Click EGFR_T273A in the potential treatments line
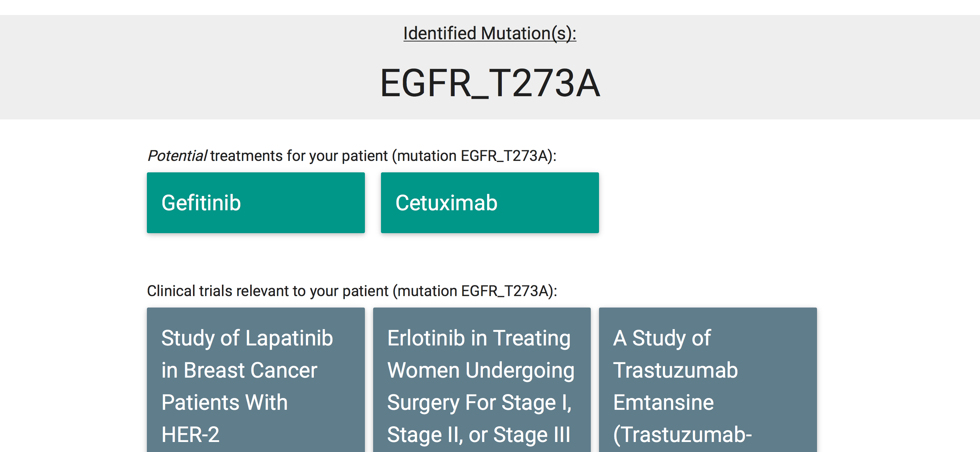 pyautogui.click(x=504, y=156)
